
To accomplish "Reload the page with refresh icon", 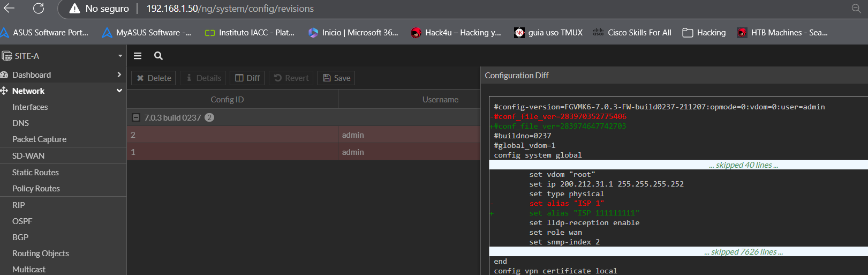I will pos(39,9).
